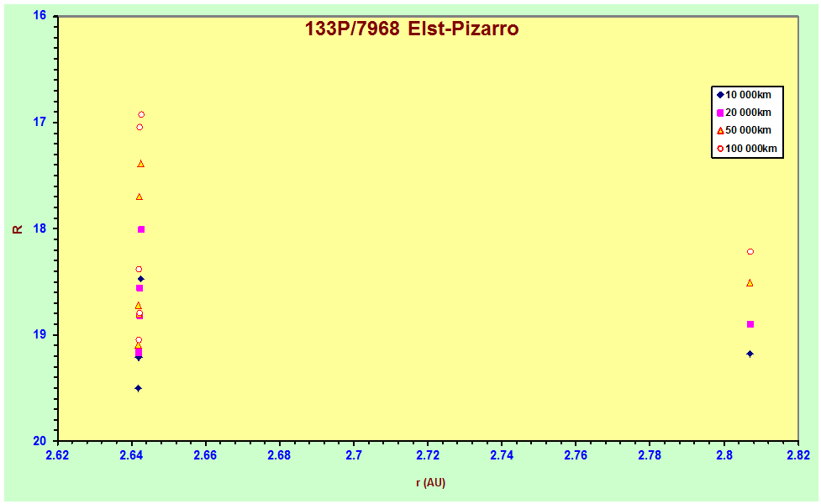Select the blue diamond point near R 19.5
This screenshot has height=504, width=821.
pyautogui.click(x=138, y=388)
